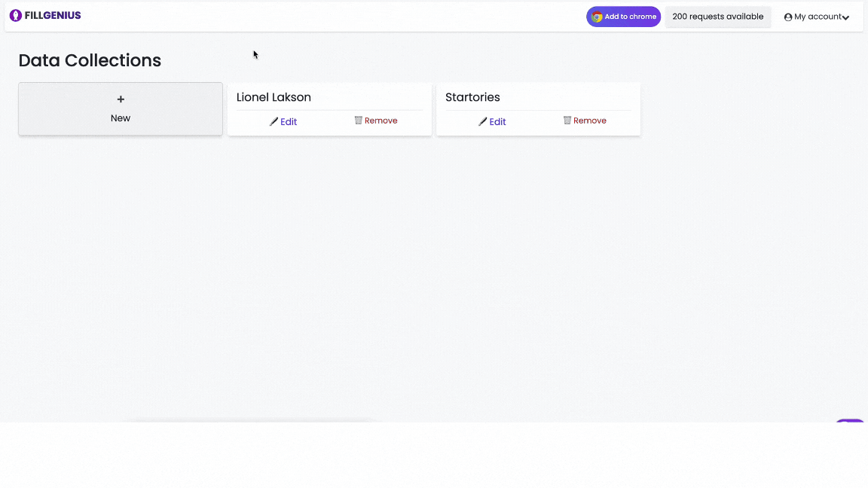Viewport: 868px width, 488px height.
Task: Click the pencil icon to edit Lionel Lakson
Action: 275,121
